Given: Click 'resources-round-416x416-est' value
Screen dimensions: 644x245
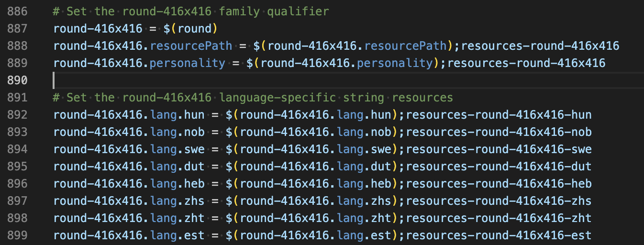Looking at the screenshot, I should tap(499, 235).
